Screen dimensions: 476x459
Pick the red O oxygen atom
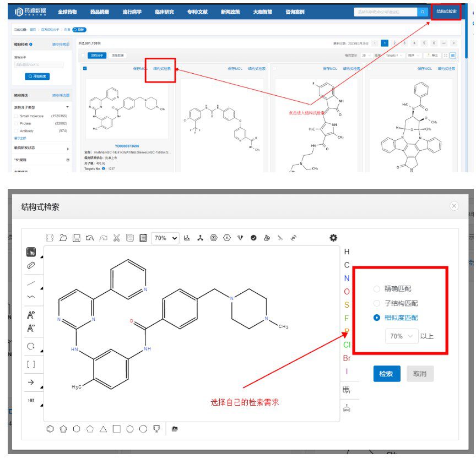pos(347,292)
